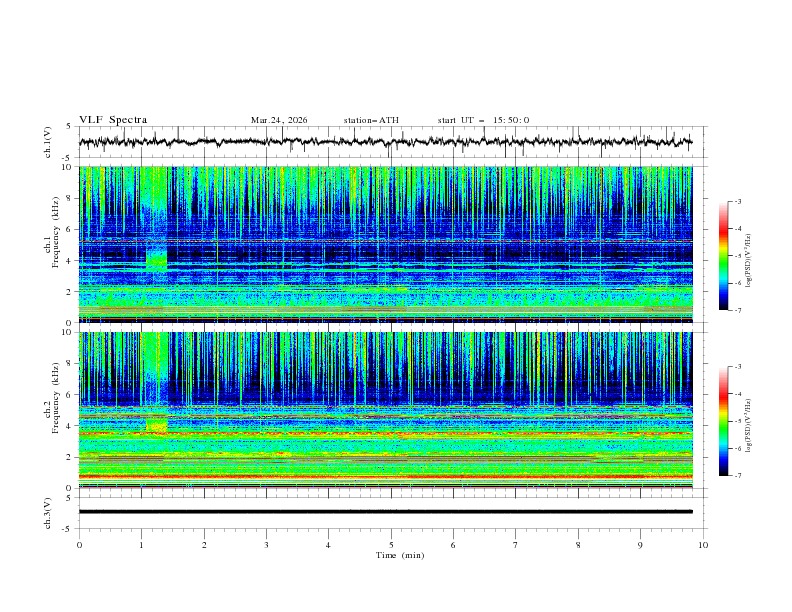Click the time-axis tick label "2"
The height and width of the screenshot is (612, 792).
coord(204,545)
